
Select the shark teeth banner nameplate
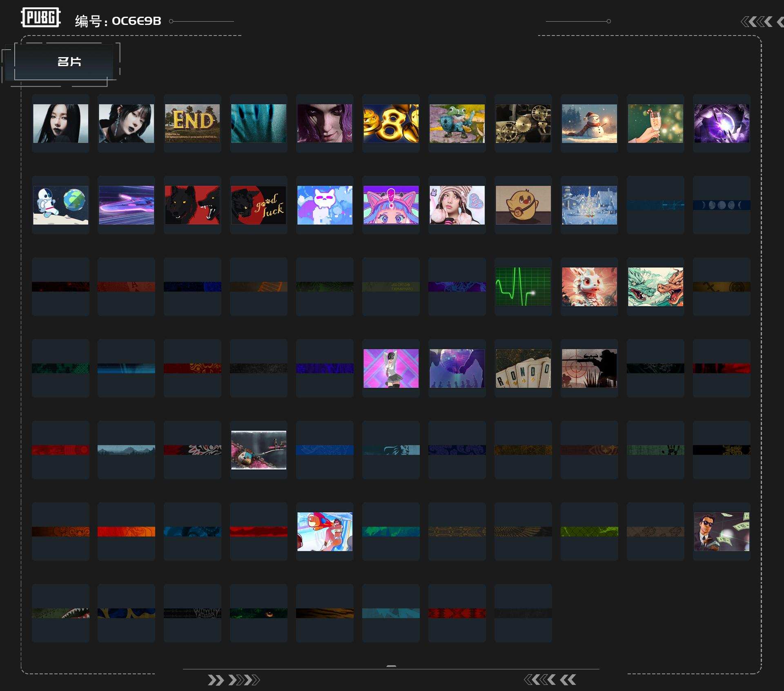(x=60, y=613)
